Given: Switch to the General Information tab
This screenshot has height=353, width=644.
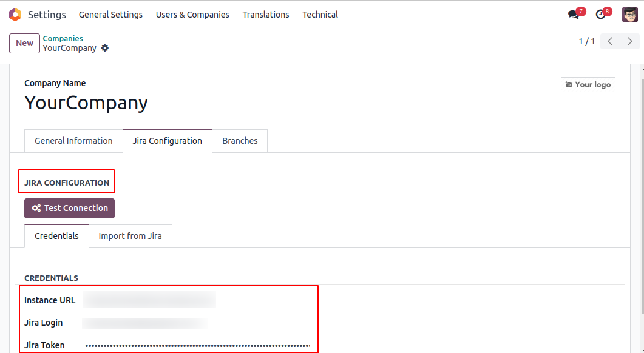Looking at the screenshot, I should [73, 141].
